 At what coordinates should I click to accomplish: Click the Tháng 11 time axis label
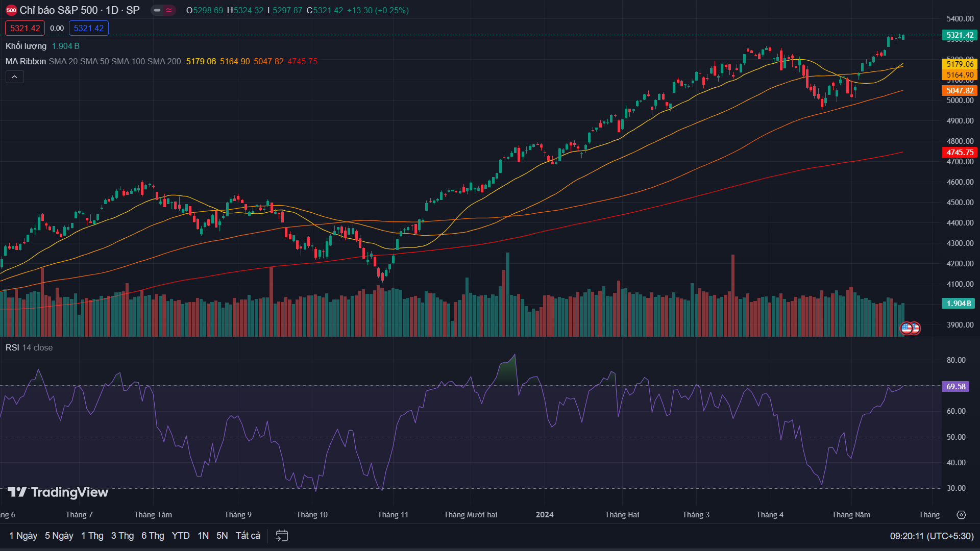[x=393, y=515]
